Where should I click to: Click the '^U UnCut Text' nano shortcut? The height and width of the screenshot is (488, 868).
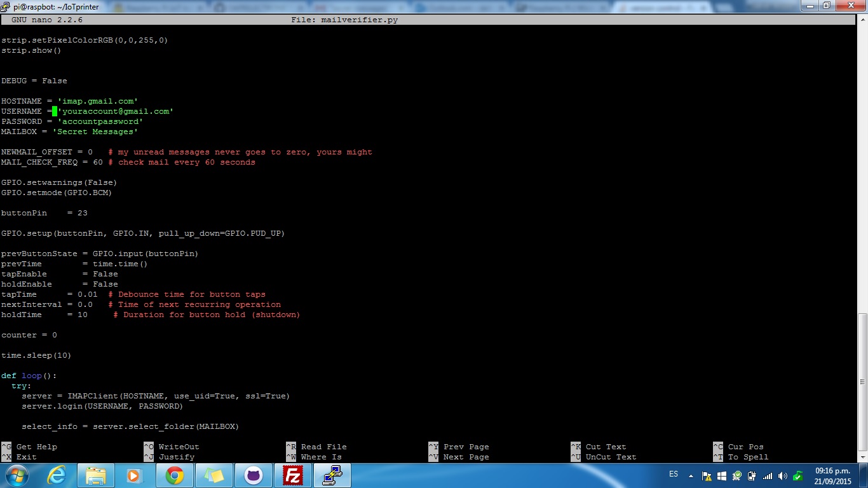pos(604,457)
